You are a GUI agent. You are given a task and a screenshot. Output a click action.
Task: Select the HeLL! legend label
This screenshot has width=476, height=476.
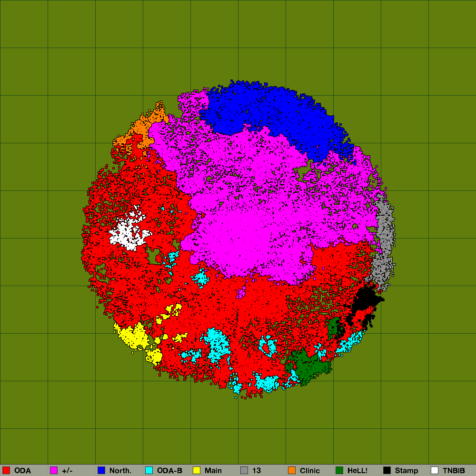(x=357, y=471)
